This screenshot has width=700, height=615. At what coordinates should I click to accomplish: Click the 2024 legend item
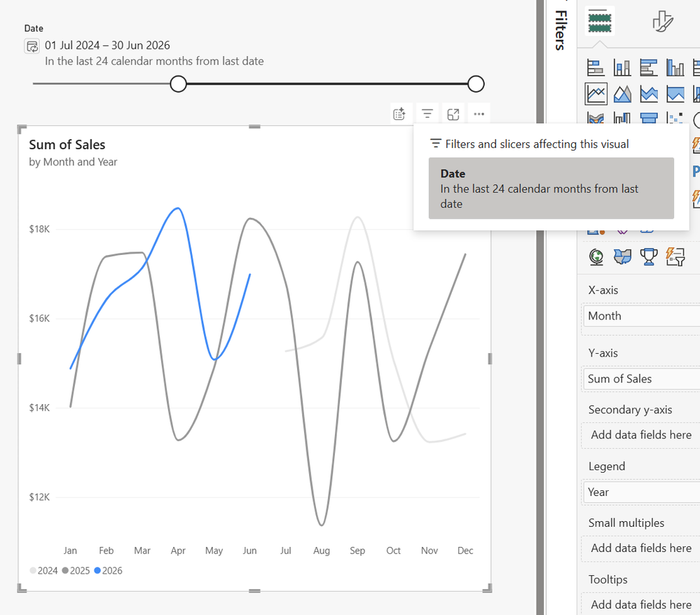(43, 571)
